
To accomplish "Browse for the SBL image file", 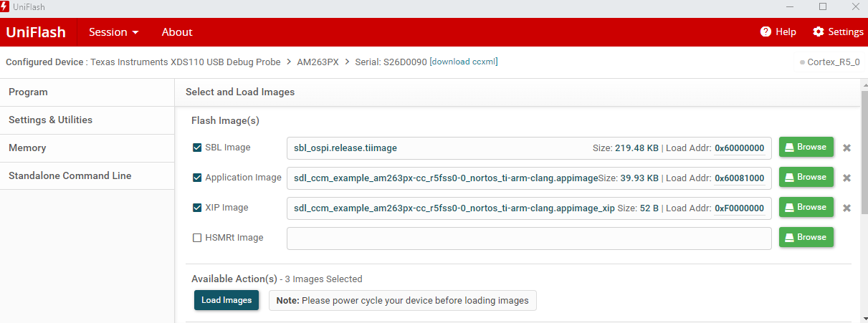I will [x=806, y=147].
